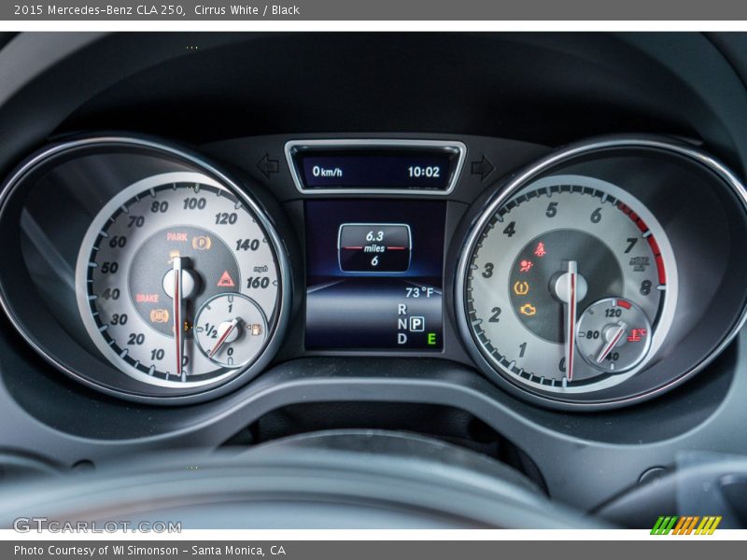Image resolution: width=747 pixels, height=560 pixels.
Task: Click the fuel gauge needle hub
Action: click(x=231, y=331)
